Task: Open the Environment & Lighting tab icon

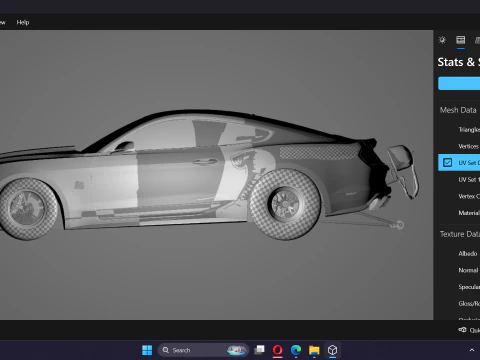Action: (442, 40)
